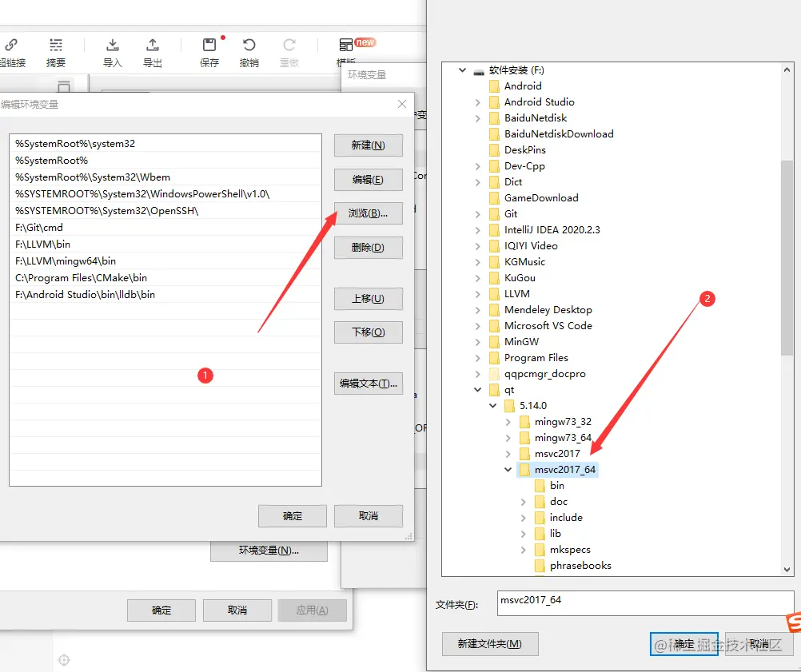This screenshot has height=672, width=801.
Task: Expand the include folder node
Action: point(523,518)
